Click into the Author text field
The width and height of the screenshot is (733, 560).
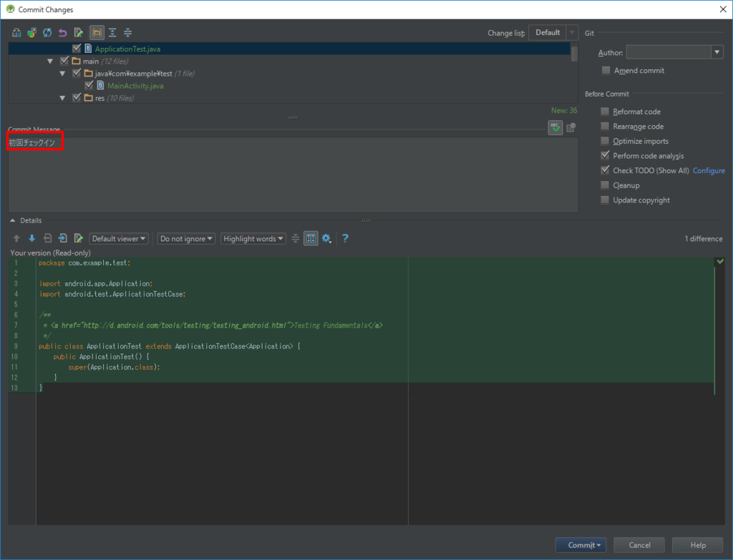[x=669, y=52]
